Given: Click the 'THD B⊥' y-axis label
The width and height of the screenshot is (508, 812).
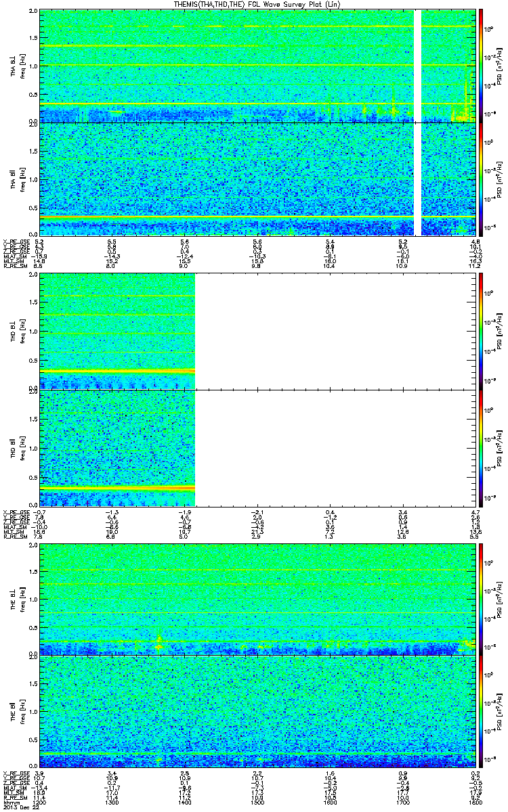Looking at the screenshot, I should pyautogui.click(x=14, y=330).
